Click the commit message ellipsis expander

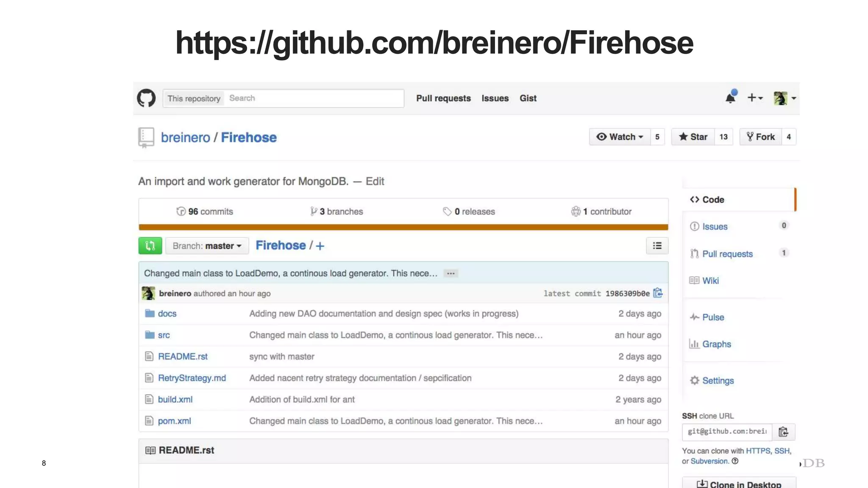[x=451, y=273]
